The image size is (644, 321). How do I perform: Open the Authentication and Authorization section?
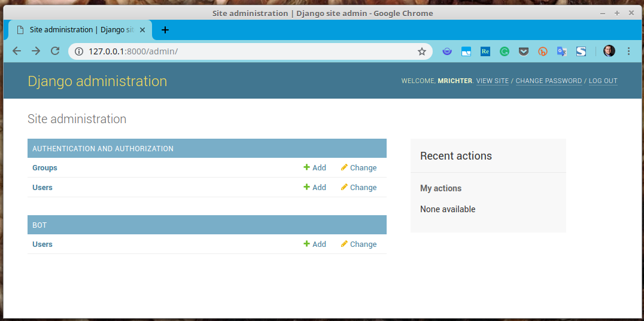click(103, 148)
